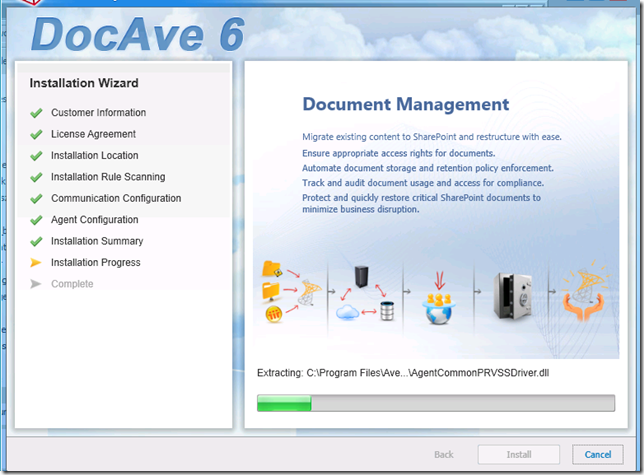The width and height of the screenshot is (644, 475).
Task: Select the Installation Location step
Action: tap(94, 155)
